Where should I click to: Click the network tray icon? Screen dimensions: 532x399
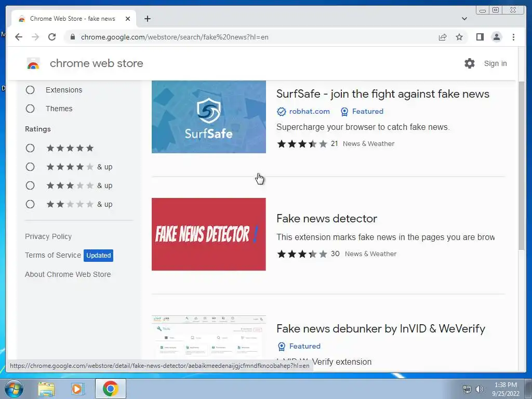pos(467,389)
